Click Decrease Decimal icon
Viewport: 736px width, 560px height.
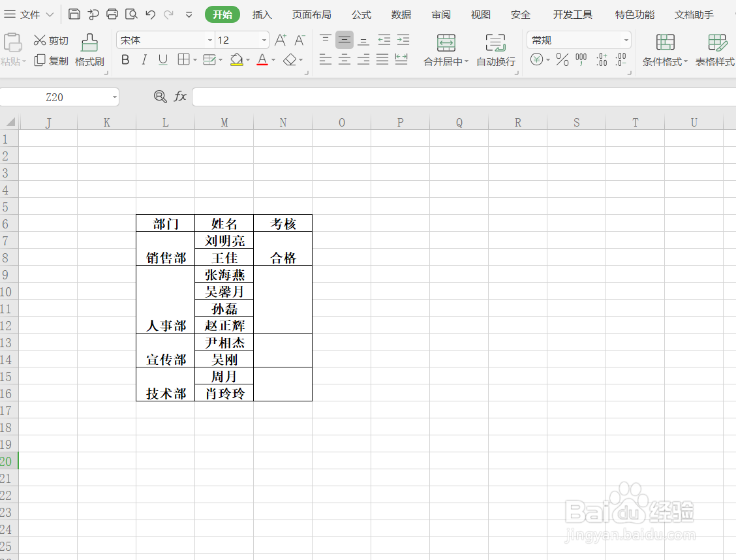(x=621, y=59)
